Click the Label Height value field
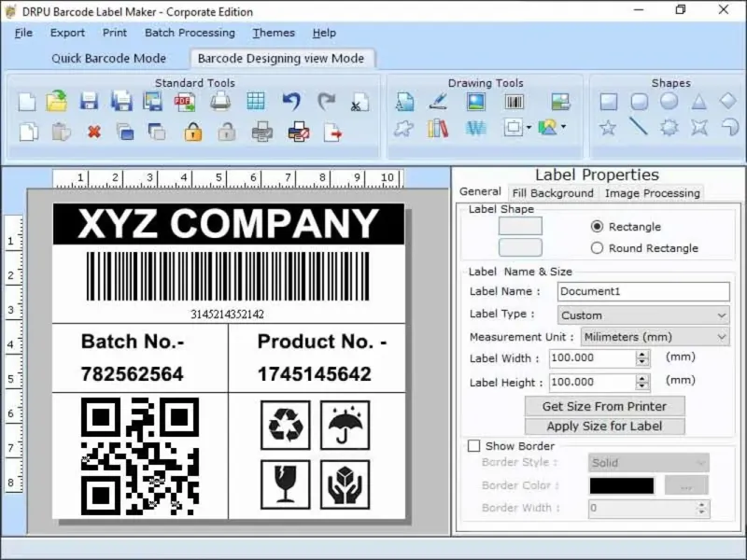Image resolution: width=747 pixels, height=560 pixels. point(592,382)
